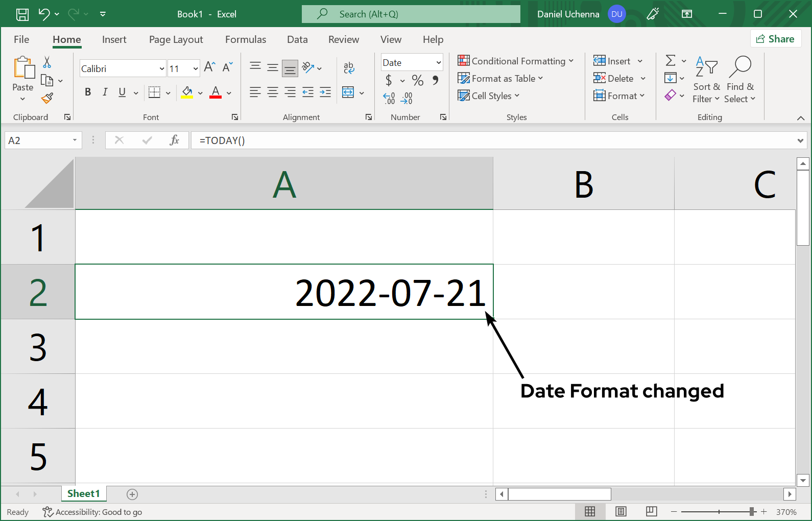
Task: Open the Number Format dropdown showing Date
Action: tap(438, 63)
